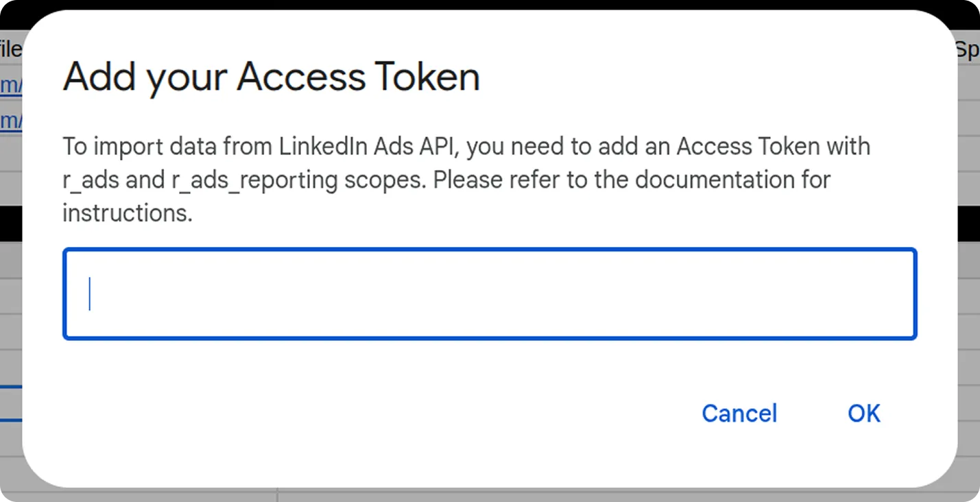The image size is (980, 502).
Task: Click the OK text button bottom right
Action: [863, 413]
